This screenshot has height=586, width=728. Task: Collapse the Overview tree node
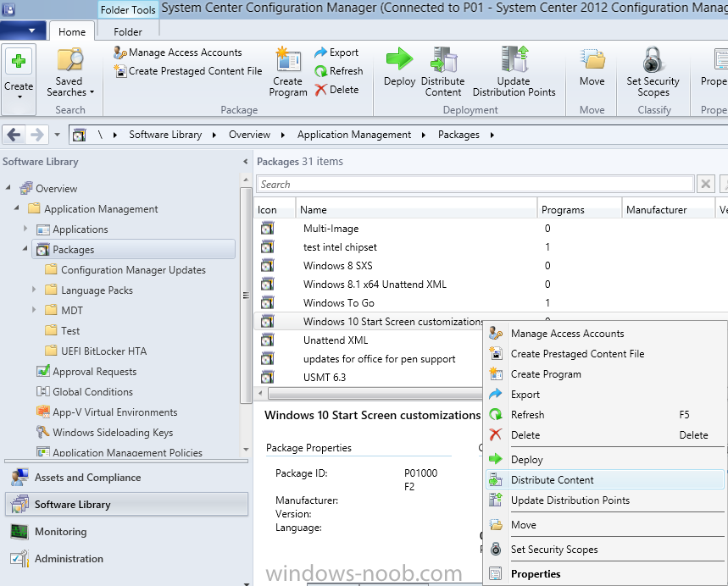tap(8, 188)
